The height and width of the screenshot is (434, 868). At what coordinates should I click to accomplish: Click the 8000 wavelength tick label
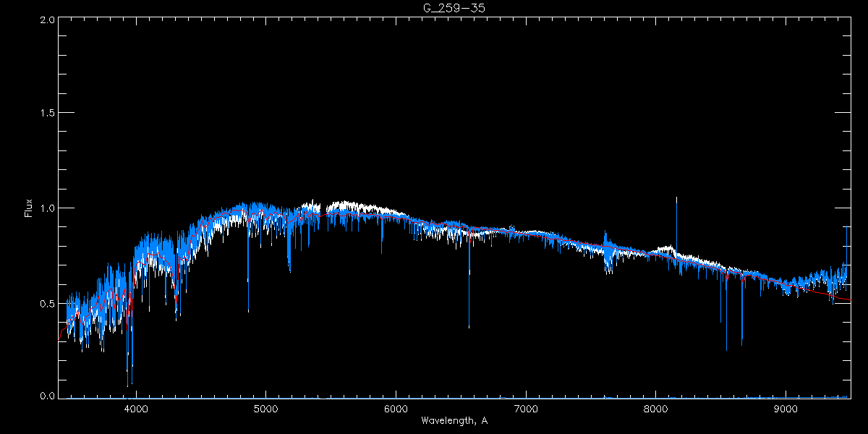pos(655,409)
